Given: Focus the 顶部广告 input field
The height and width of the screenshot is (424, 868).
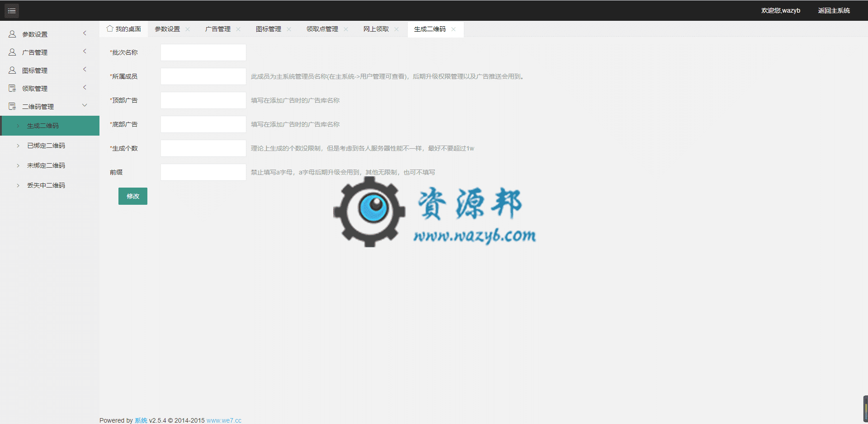Looking at the screenshot, I should 203,100.
